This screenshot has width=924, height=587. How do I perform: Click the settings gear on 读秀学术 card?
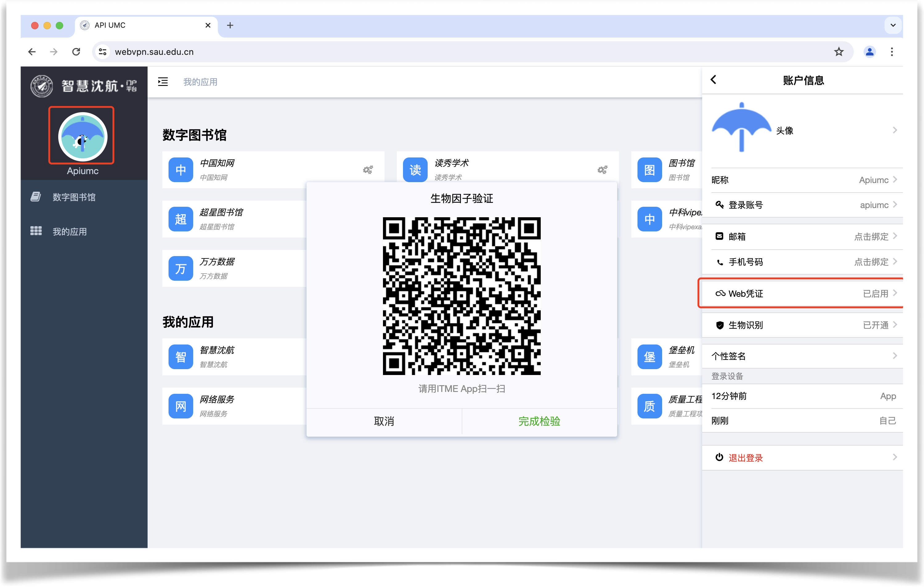[602, 169]
